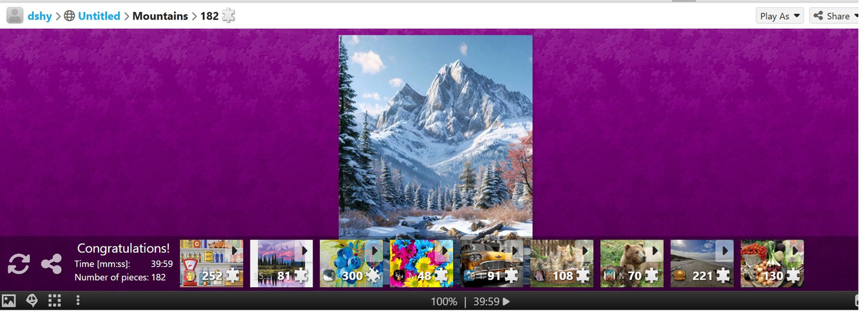
Task: Click the puzzle piece icon next to 182
Action: coord(229,16)
